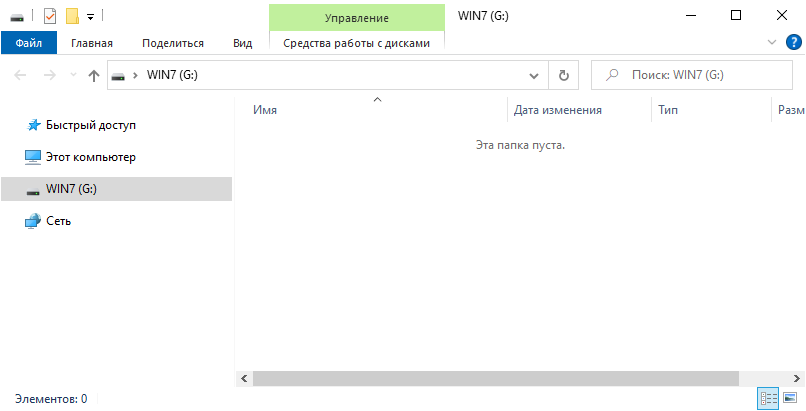Go forward with the right arrow
The image size is (806, 411).
point(49,76)
